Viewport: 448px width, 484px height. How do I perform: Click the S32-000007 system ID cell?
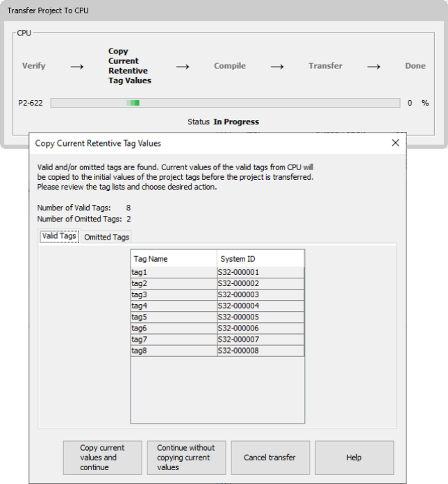coord(260,340)
